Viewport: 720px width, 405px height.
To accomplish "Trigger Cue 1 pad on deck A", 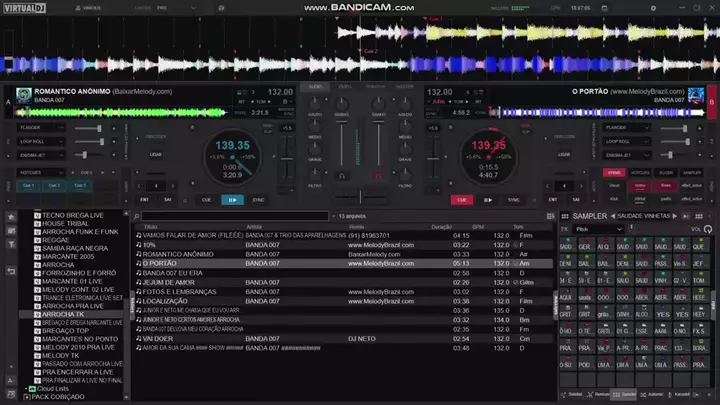I will pos(28,185).
